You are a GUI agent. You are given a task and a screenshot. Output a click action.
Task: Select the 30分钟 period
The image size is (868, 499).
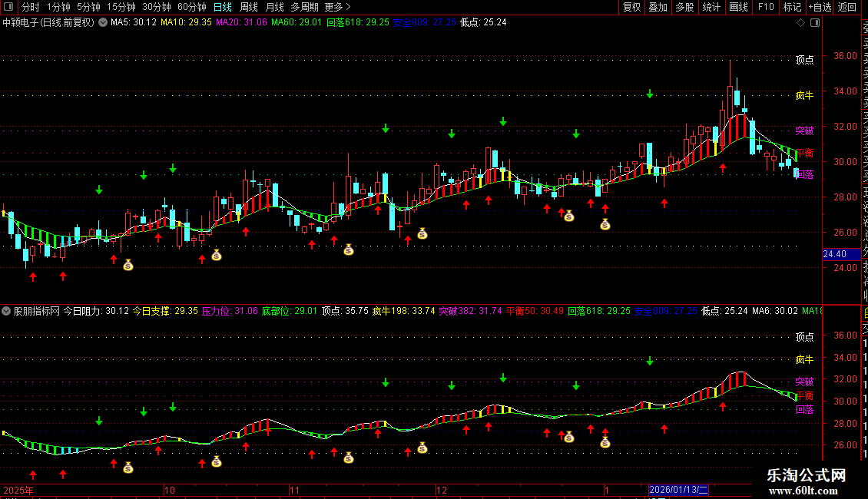[156, 7]
